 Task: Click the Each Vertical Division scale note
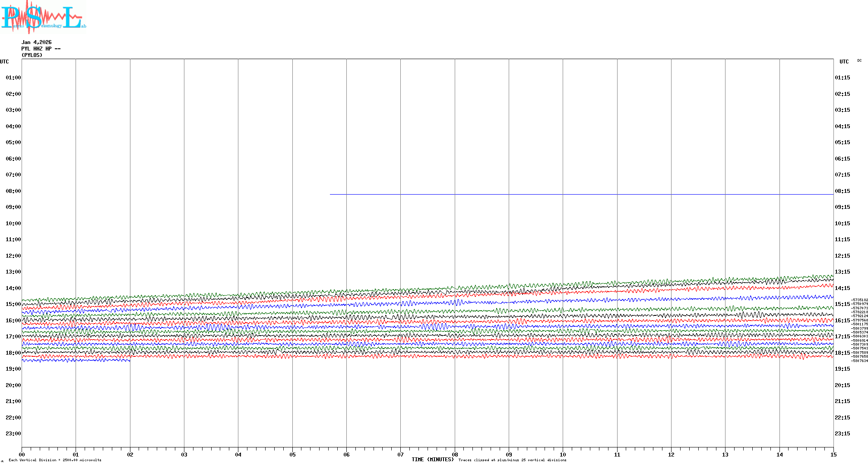(55, 460)
